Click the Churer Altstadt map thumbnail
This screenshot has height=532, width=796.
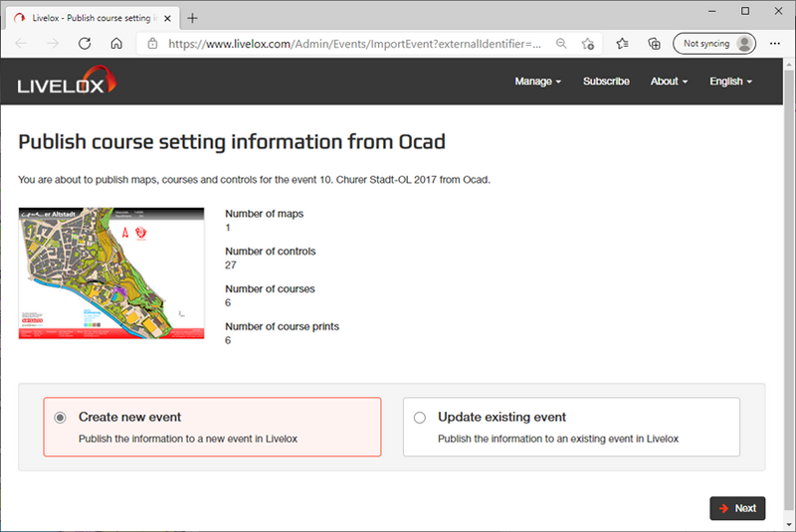111,272
